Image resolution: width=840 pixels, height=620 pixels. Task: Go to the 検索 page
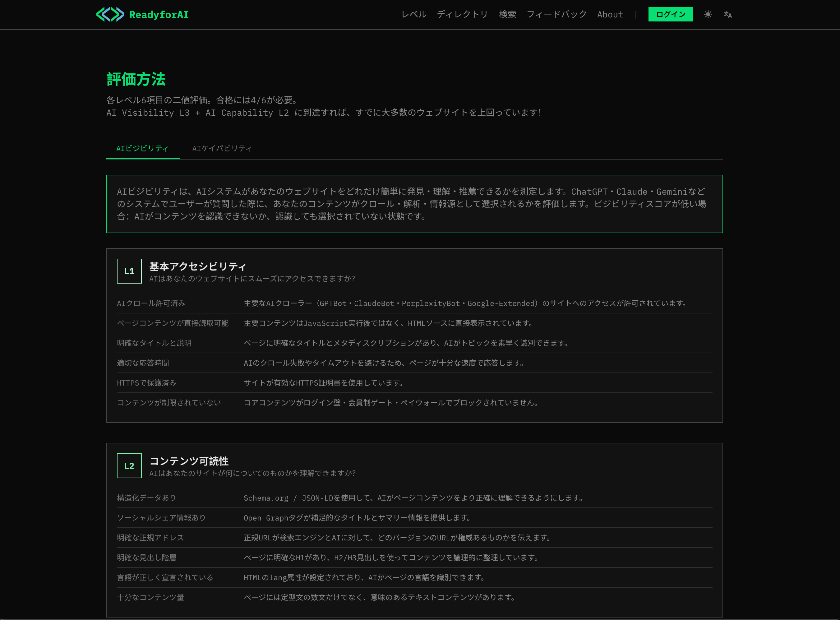(x=507, y=15)
